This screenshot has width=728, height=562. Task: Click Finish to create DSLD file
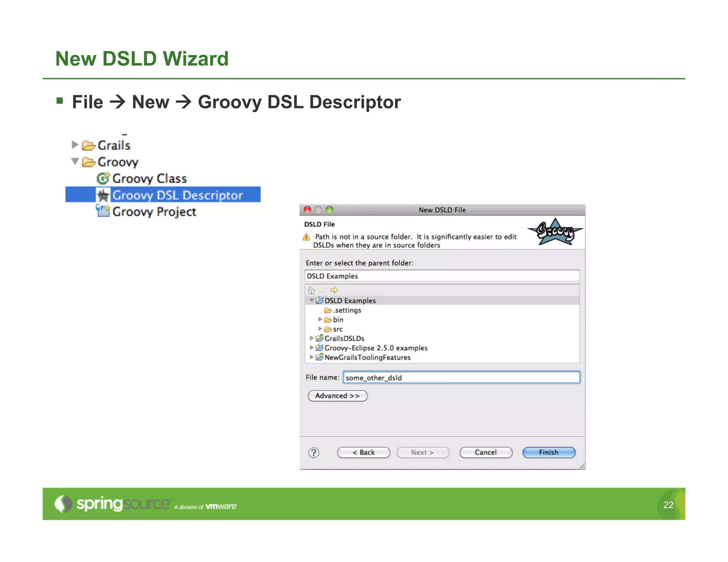click(x=549, y=453)
